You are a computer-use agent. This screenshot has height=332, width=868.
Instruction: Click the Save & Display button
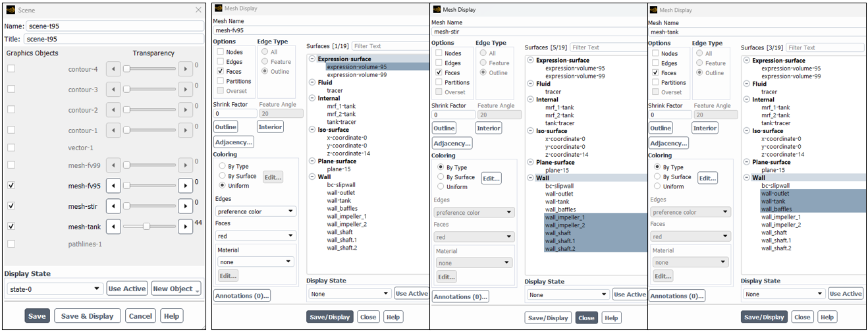click(88, 316)
